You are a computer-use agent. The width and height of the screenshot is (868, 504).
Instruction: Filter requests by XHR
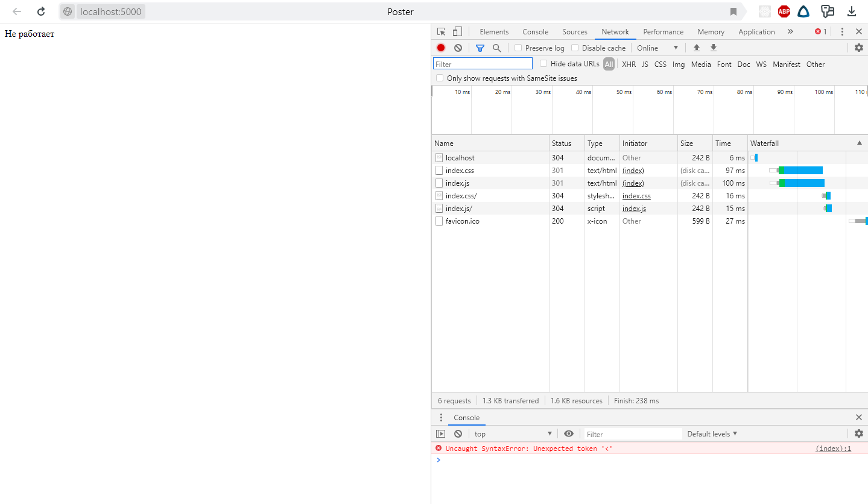click(629, 64)
